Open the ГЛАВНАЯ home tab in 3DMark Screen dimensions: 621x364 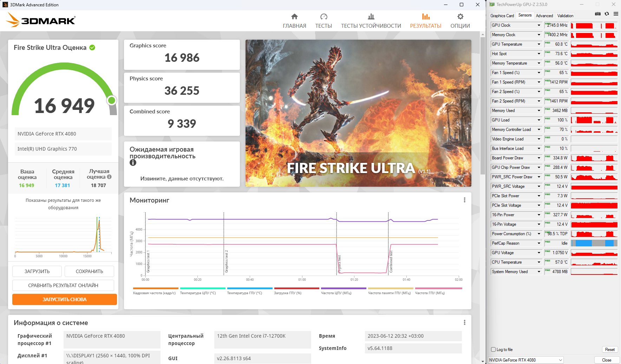pyautogui.click(x=294, y=21)
